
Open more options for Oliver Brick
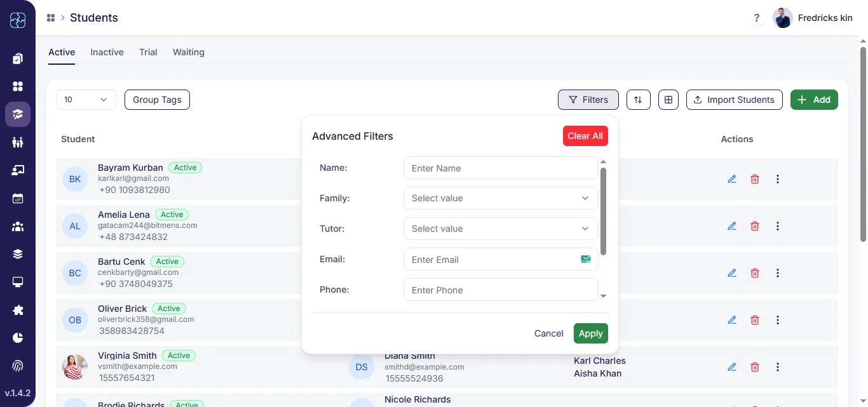[778, 320]
